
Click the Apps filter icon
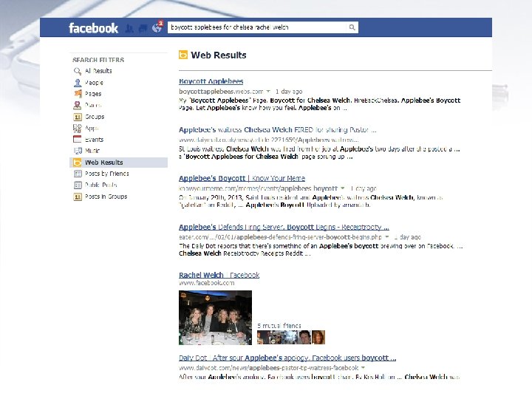tap(78, 129)
